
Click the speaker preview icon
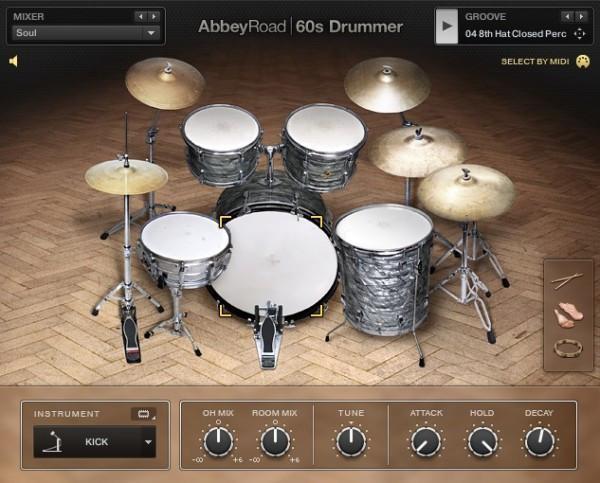pyautogui.click(x=13, y=61)
